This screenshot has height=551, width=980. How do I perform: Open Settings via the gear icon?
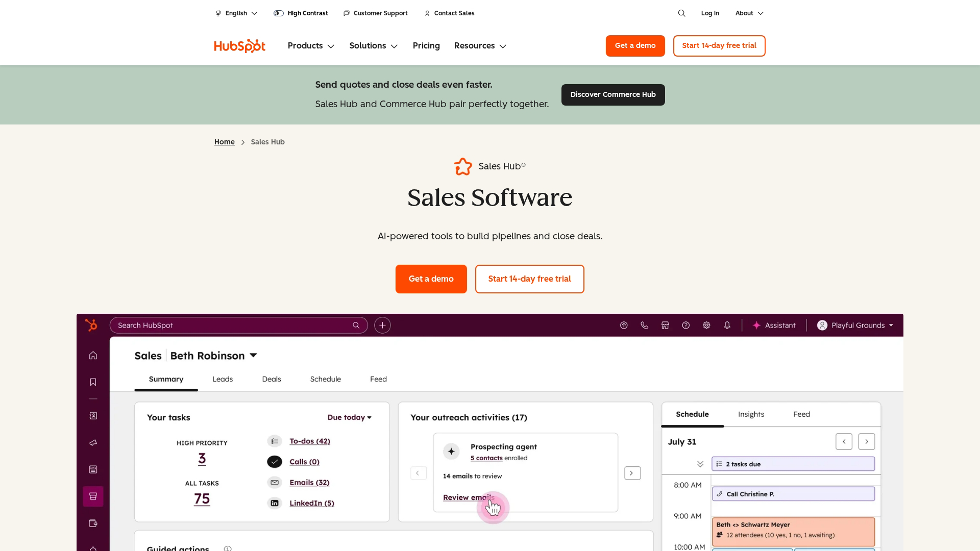tap(706, 325)
